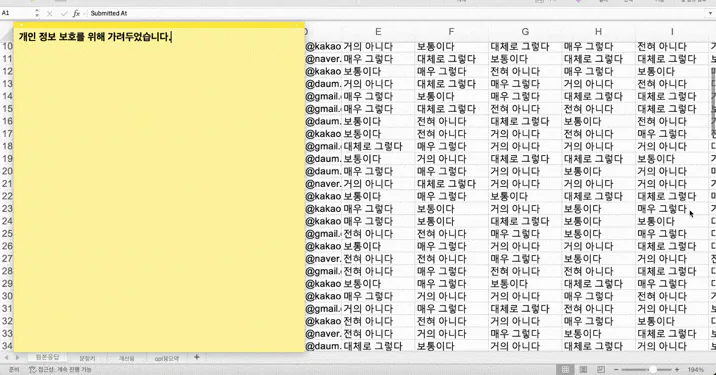The height and width of the screenshot is (375, 716).
Task: Click the name box stepper arrows beside A1
Action: pos(37,14)
